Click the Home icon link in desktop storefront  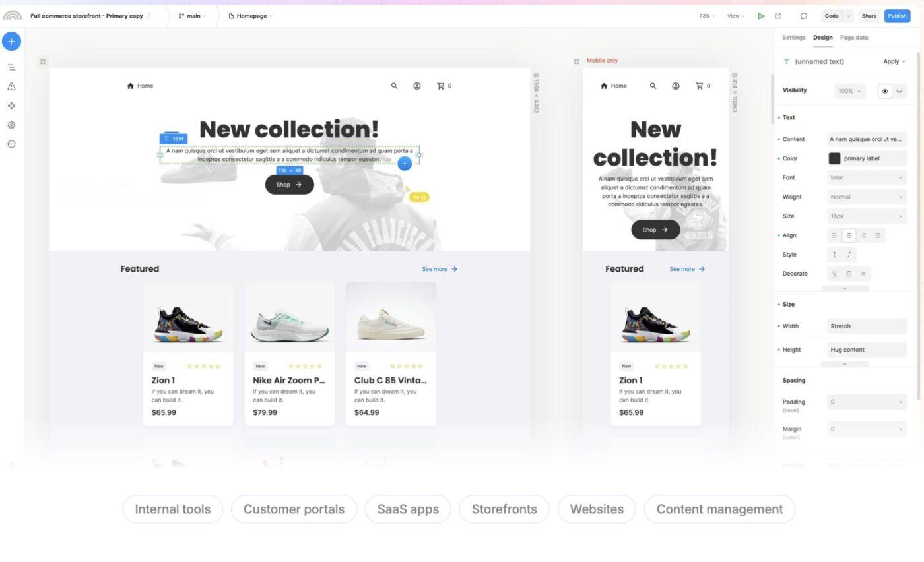click(x=140, y=86)
